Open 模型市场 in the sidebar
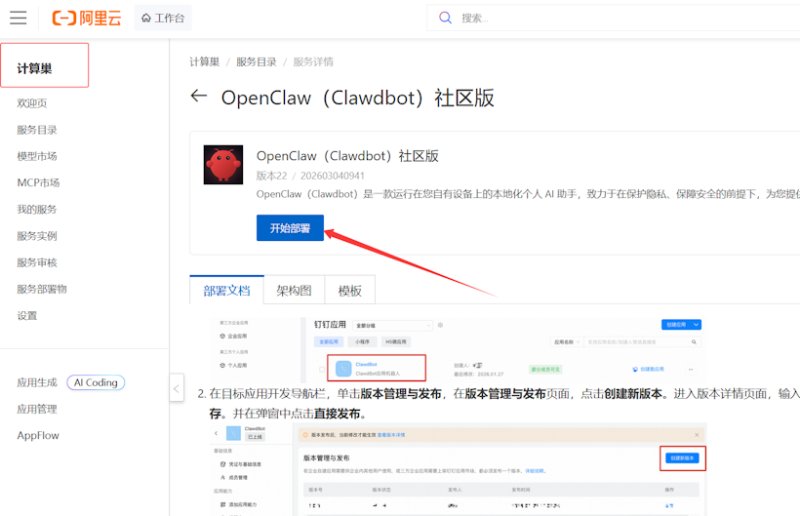The height and width of the screenshot is (516, 800). (x=37, y=156)
